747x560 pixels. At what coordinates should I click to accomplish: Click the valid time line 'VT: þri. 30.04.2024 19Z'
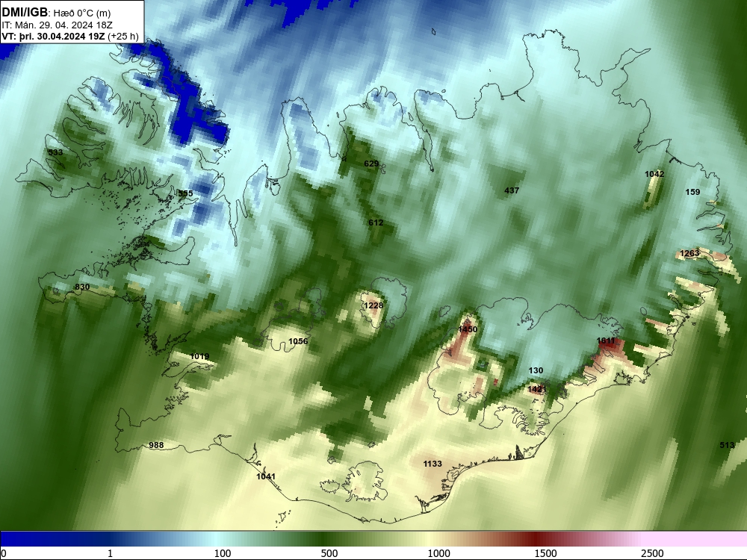[x=53, y=37]
